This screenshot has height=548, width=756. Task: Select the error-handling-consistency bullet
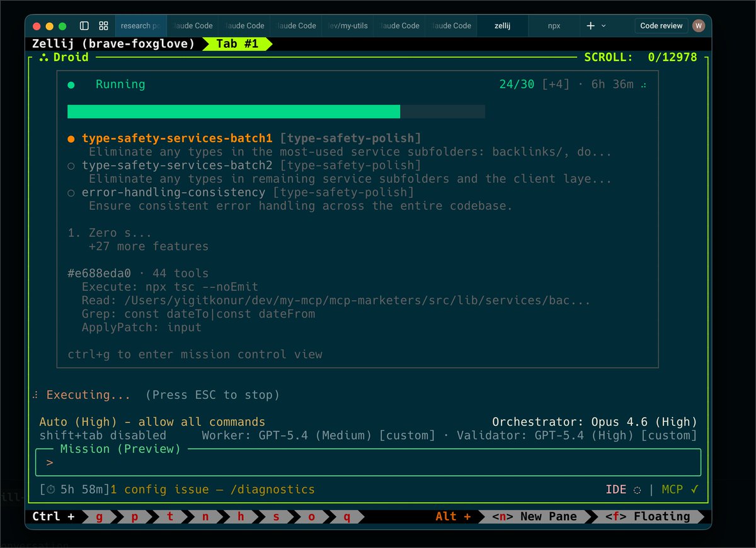click(x=71, y=193)
